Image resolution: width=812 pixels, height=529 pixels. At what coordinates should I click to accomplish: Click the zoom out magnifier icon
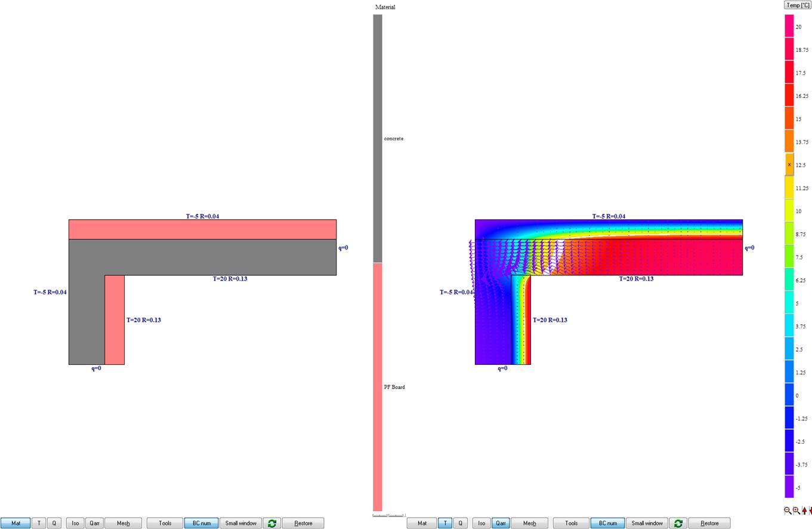(x=788, y=510)
